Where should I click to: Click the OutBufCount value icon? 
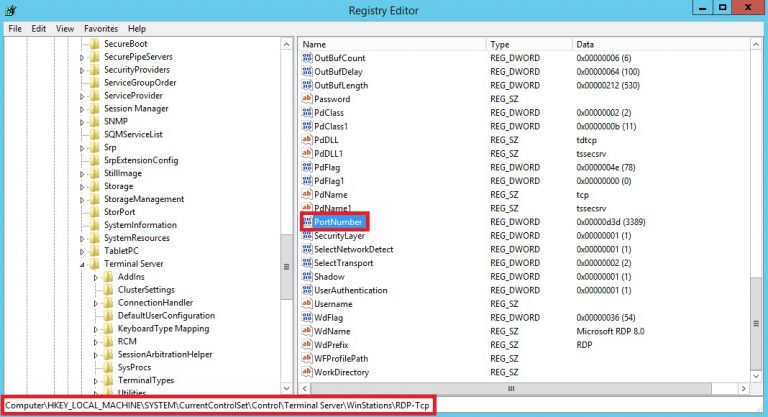pyautogui.click(x=307, y=58)
